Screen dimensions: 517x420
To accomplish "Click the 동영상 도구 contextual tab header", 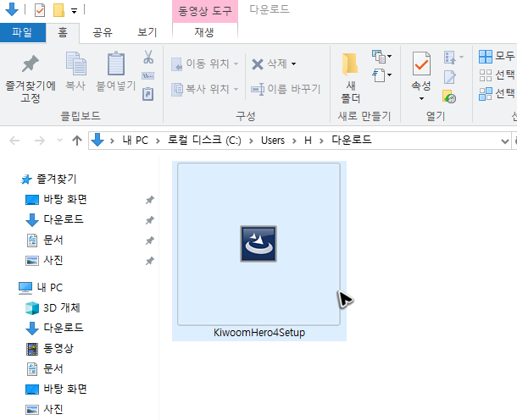I will coord(205,11).
